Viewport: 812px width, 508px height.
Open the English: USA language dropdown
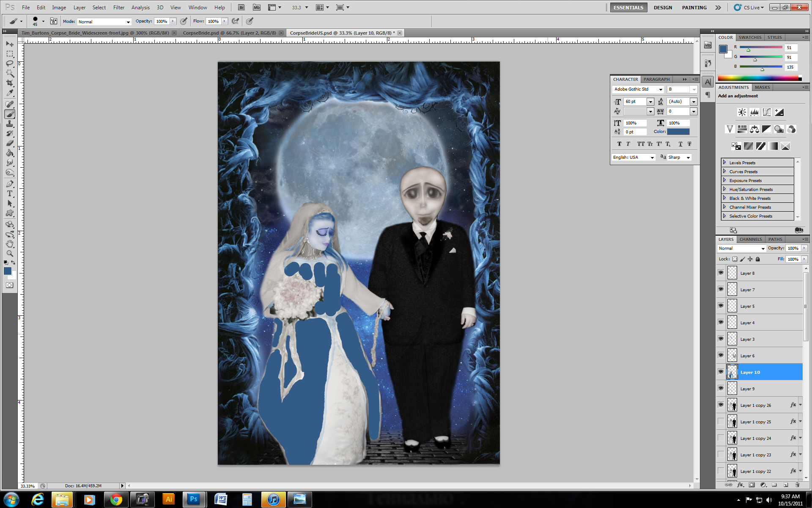point(634,157)
